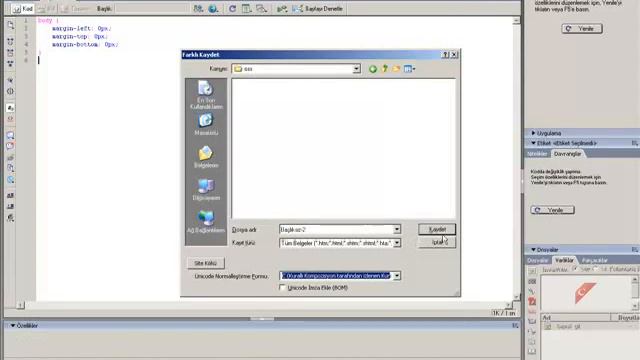
Task: Close the Farklı Kaydet dialog
Action: pyautogui.click(x=454, y=55)
